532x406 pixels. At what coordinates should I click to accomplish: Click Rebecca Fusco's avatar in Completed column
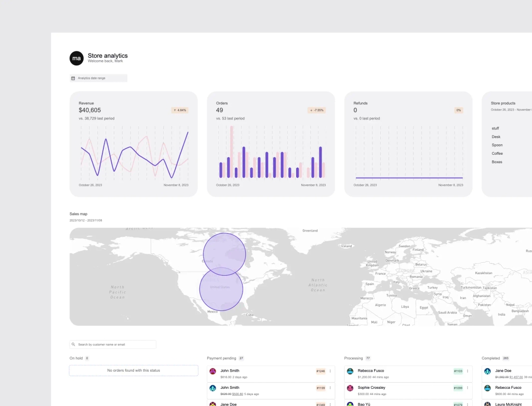coord(487,388)
